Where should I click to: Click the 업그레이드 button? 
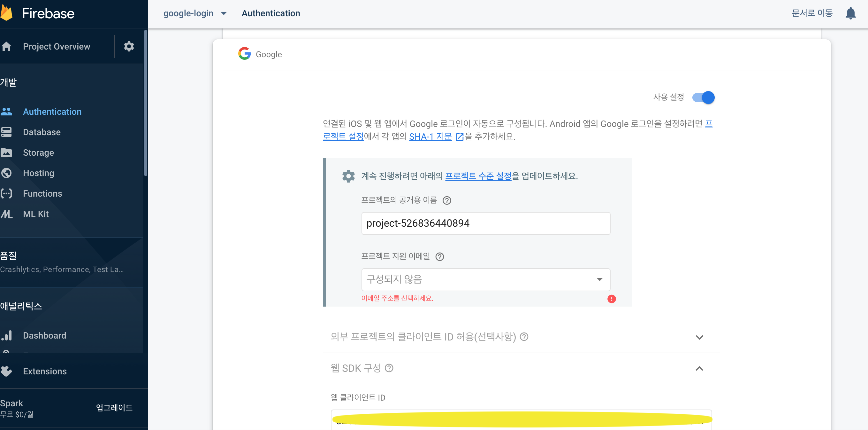tap(114, 407)
